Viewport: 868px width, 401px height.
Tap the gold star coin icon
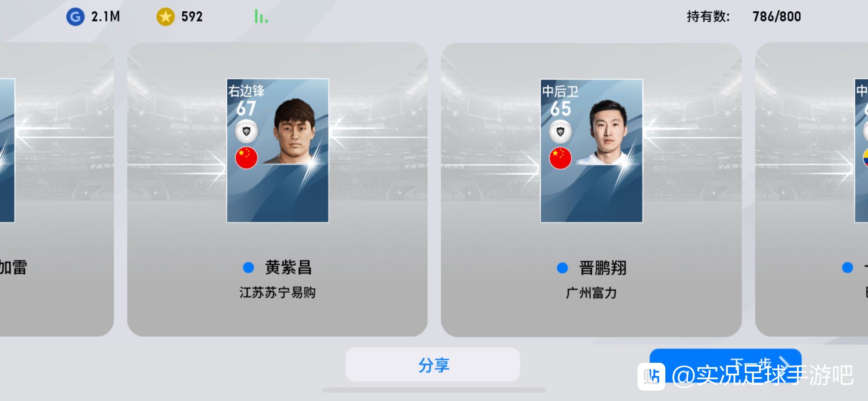click(165, 17)
